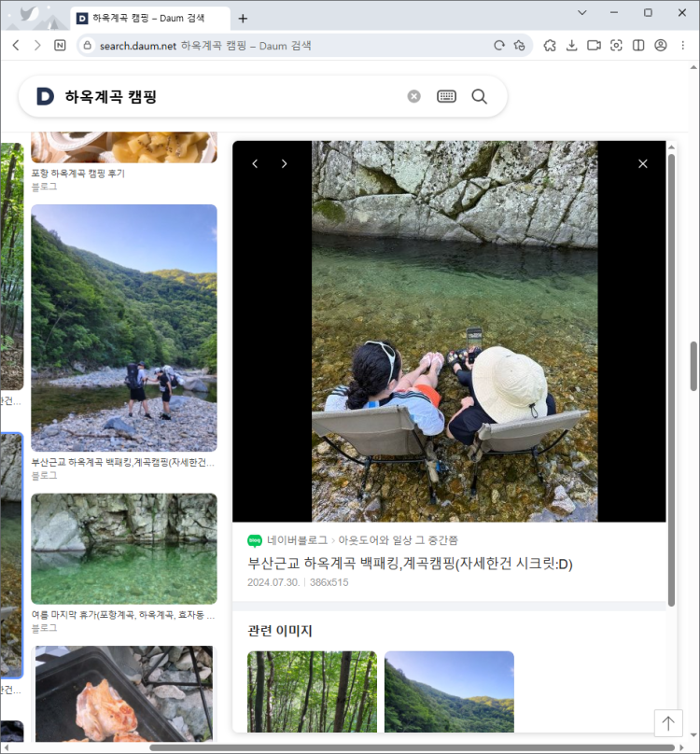The image size is (700, 754).
Task: Show next image in viewer
Action: pos(285,164)
